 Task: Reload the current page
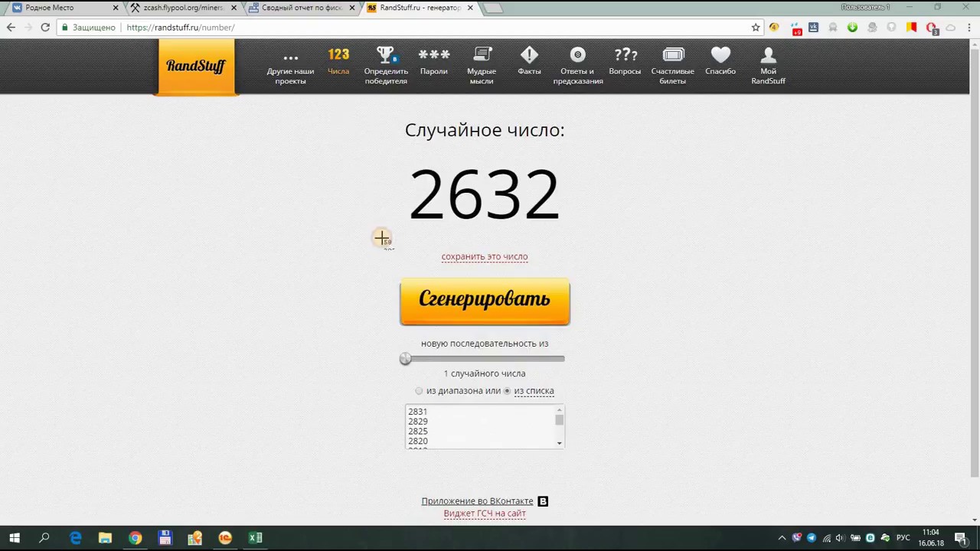(45, 28)
